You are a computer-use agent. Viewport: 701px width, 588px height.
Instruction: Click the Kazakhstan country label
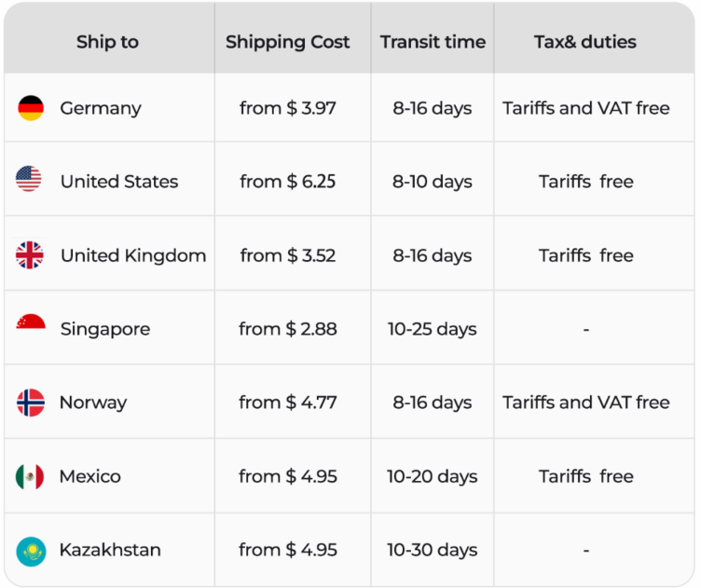click(110, 550)
